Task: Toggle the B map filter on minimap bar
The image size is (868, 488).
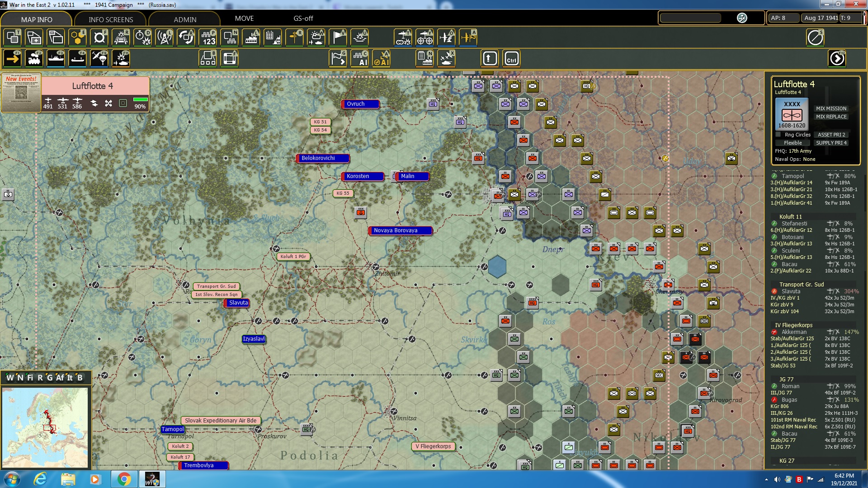Action: [80, 378]
